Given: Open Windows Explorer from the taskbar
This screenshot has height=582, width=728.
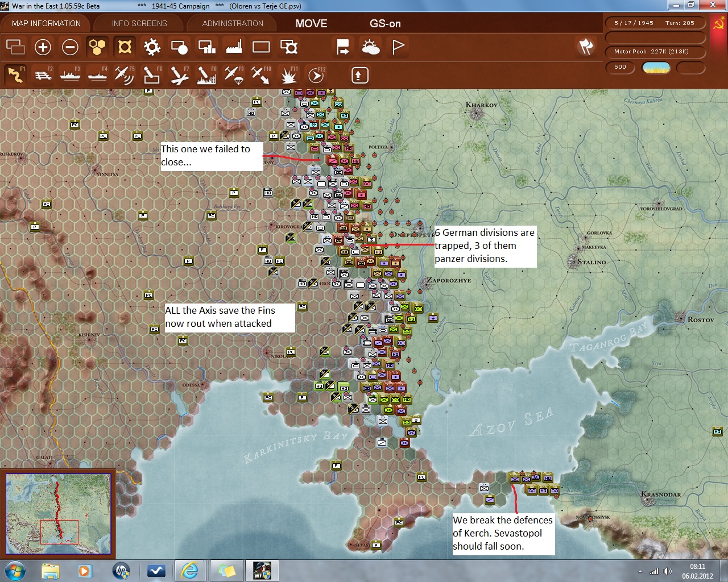Looking at the screenshot, I should tap(50, 570).
